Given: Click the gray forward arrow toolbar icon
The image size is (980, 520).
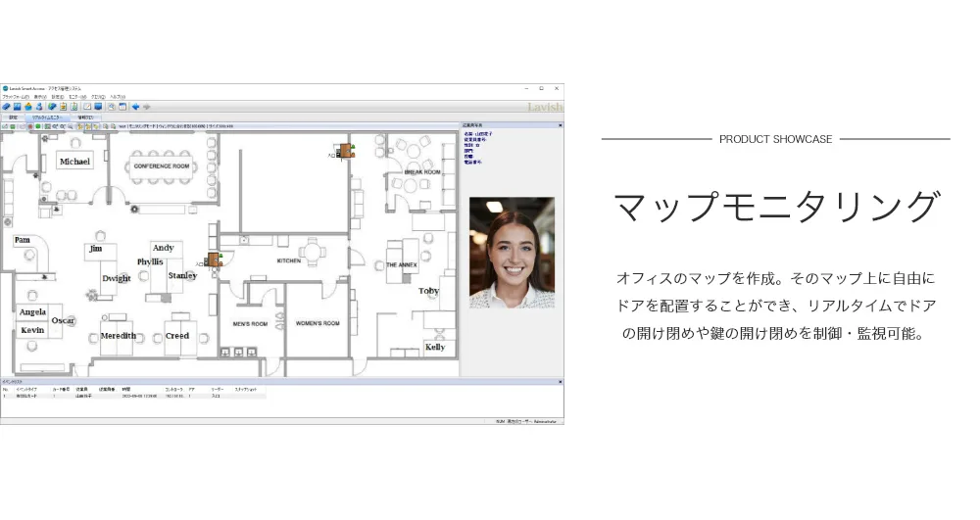Looking at the screenshot, I should click(x=146, y=107).
